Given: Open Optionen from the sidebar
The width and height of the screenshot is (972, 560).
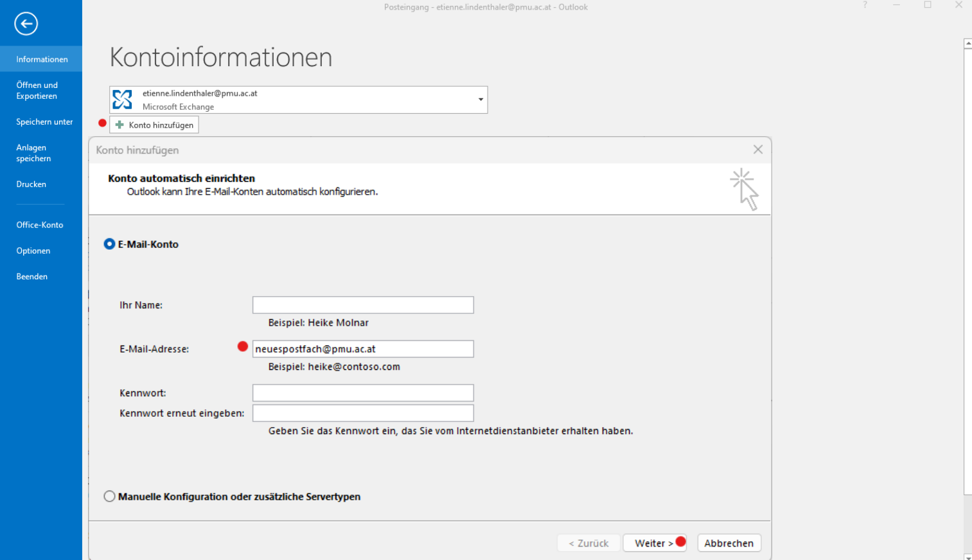Looking at the screenshot, I should [41, 250].
